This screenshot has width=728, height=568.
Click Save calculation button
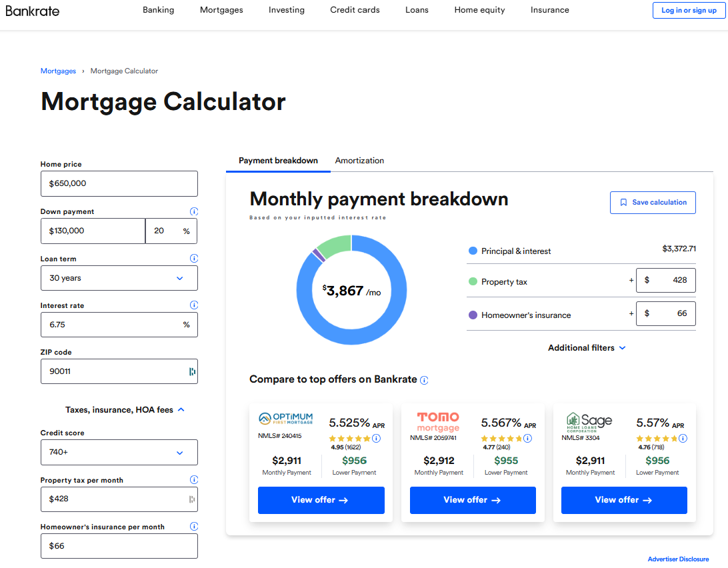(653, 203)
